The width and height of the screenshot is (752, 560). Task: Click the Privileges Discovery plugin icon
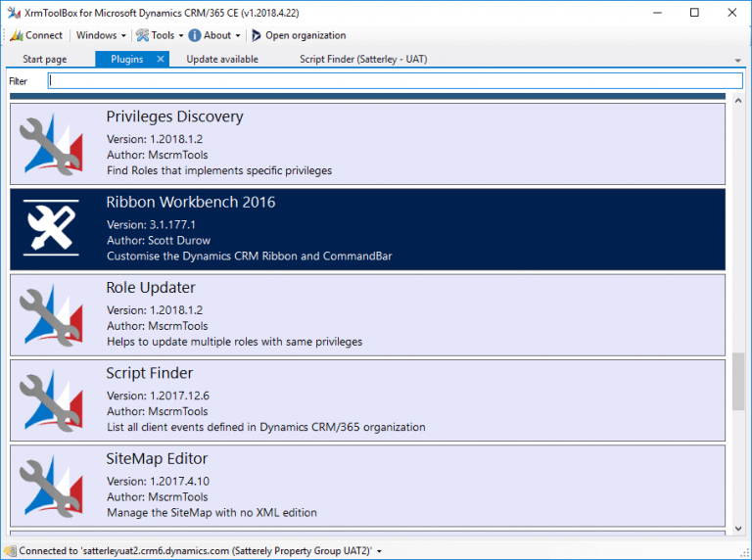(x=51, y=144)
